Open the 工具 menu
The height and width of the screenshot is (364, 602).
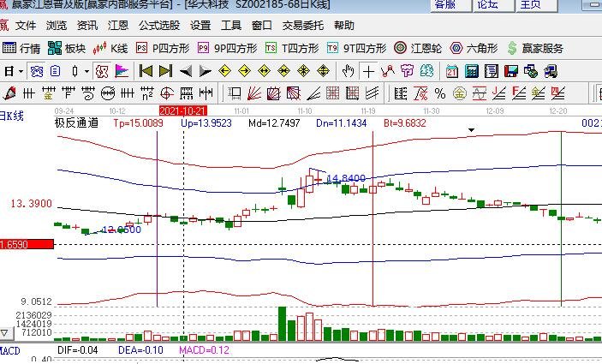point(231,26)
